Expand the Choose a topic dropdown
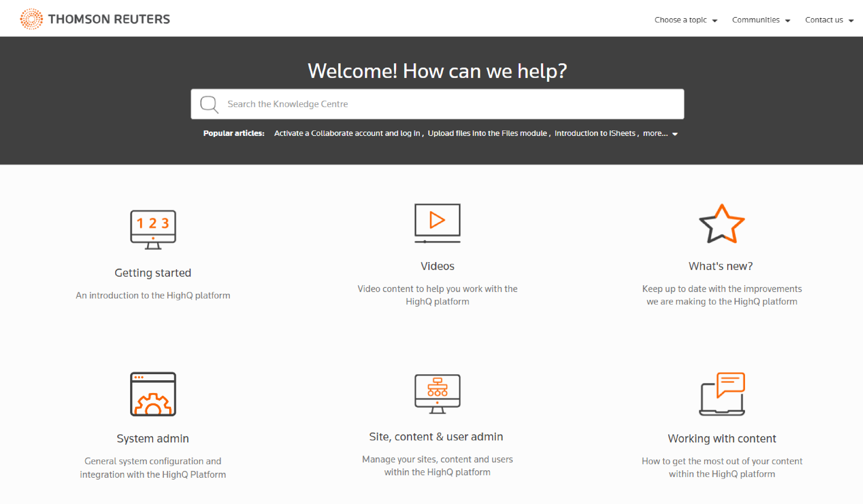Viewport: 863px width, 504px height. pos(686,20)
